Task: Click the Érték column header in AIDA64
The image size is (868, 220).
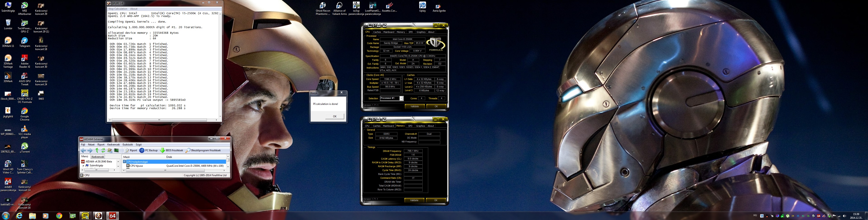Action: 196,157
